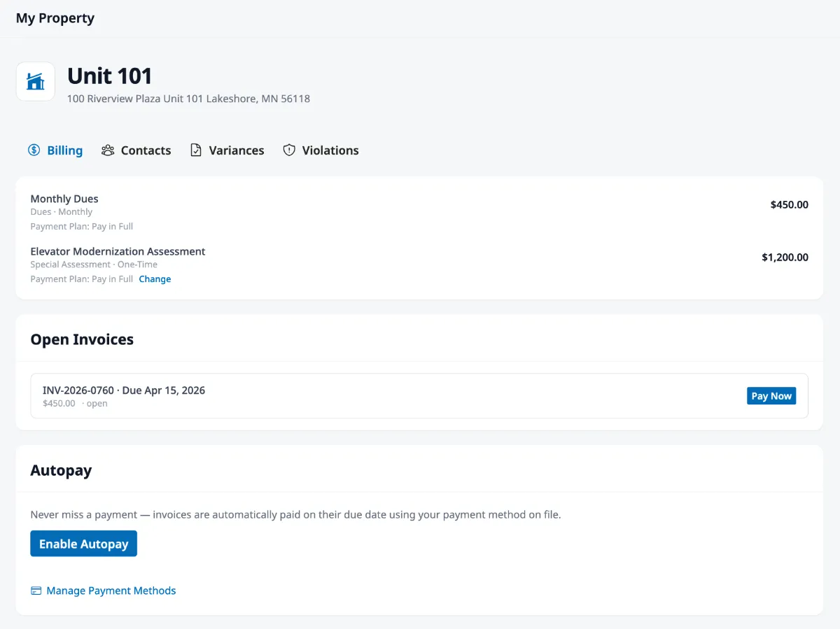Viewport: 840px width, 629px height.
Task: Select the Billing tab
Action: point(64,150)
